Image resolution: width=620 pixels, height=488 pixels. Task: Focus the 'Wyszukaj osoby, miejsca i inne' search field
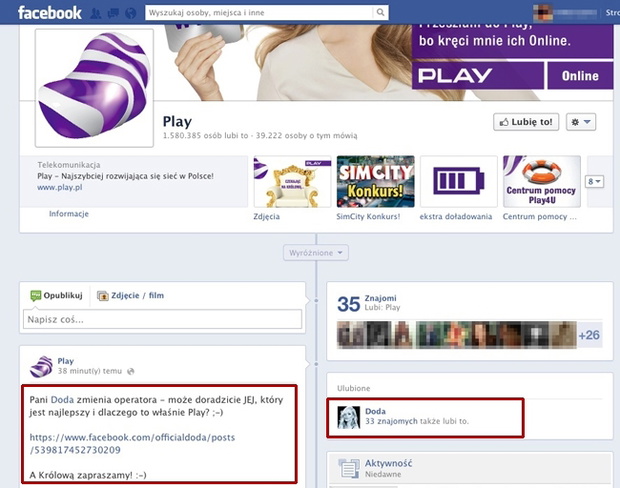pos(259,13)
